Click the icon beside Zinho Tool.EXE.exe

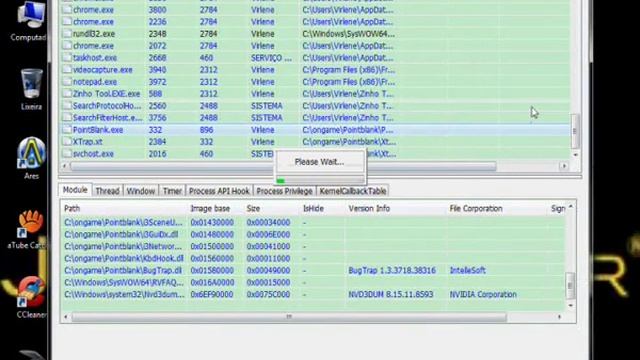[x=67, y=93]
